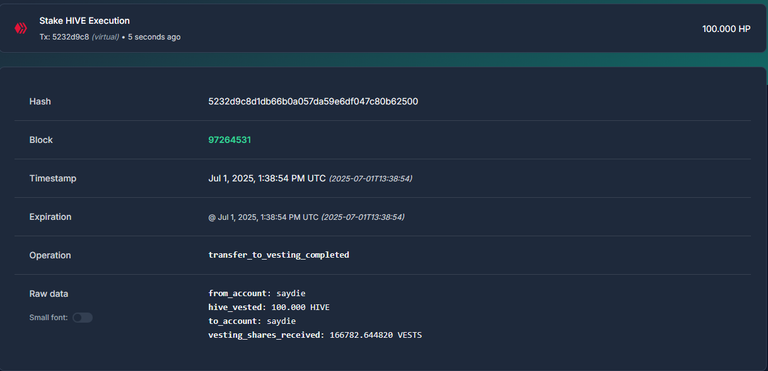Select the full transaction hash value
Viewport: 768px width, 371px height.
313,101
